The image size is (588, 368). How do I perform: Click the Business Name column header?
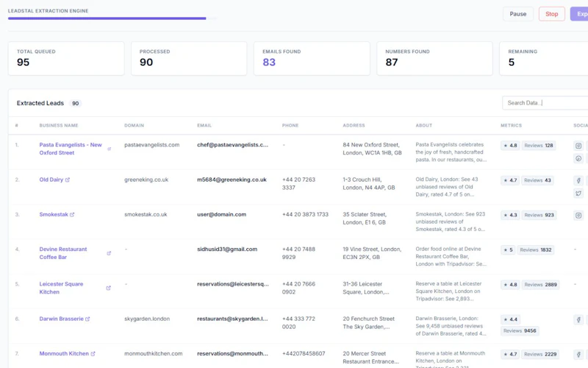click(59, 125)
